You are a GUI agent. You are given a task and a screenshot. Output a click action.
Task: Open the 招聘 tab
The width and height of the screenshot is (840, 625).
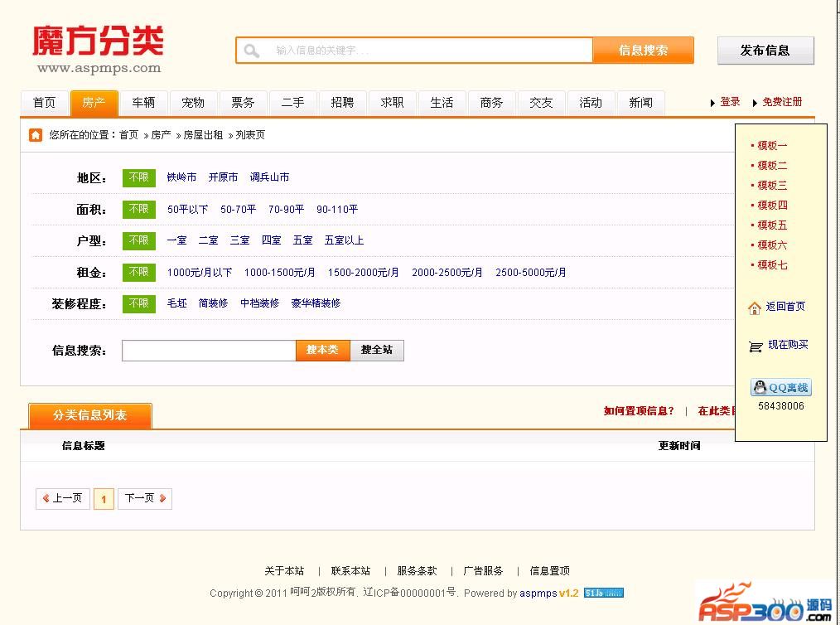click(342, 103)
